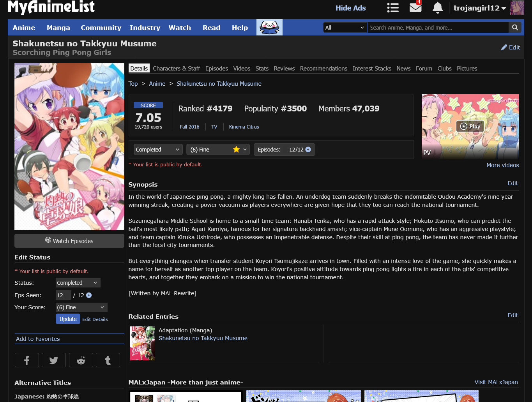
Task: Open the trojangirl12 user dropdown
Action: 479,8
